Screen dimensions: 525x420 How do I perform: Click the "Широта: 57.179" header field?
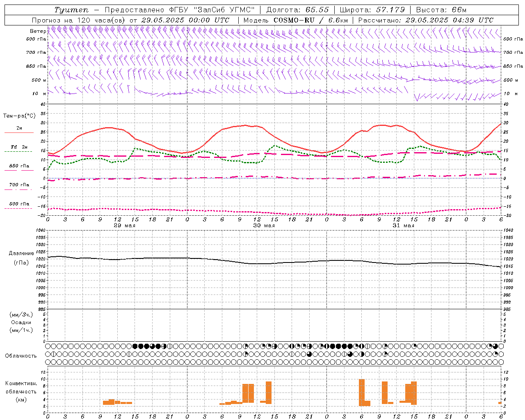[x=372, y=10]
